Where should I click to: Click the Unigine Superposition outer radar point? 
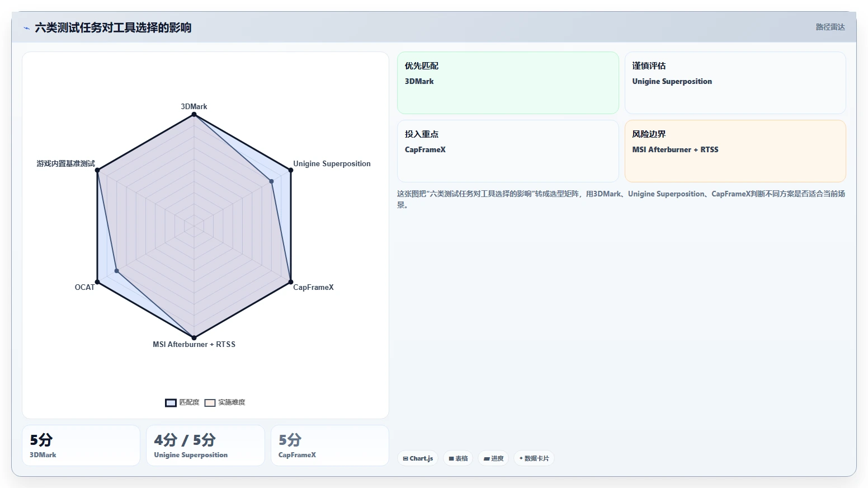[x=291, y=170]
